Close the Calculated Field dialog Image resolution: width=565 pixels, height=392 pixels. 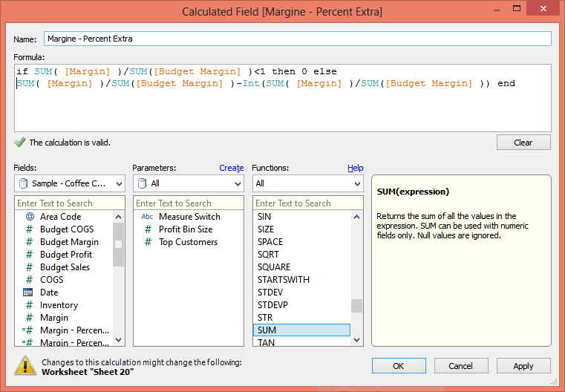pos(543,9)
